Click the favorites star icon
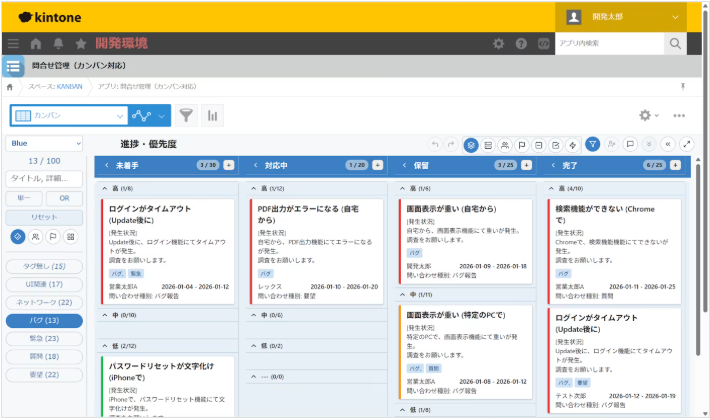 point(81,43)
